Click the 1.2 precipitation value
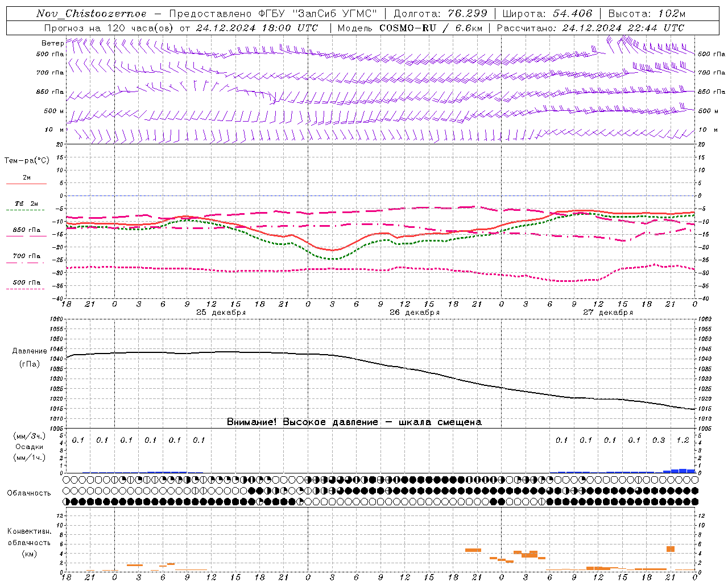 tap(682, 440)
